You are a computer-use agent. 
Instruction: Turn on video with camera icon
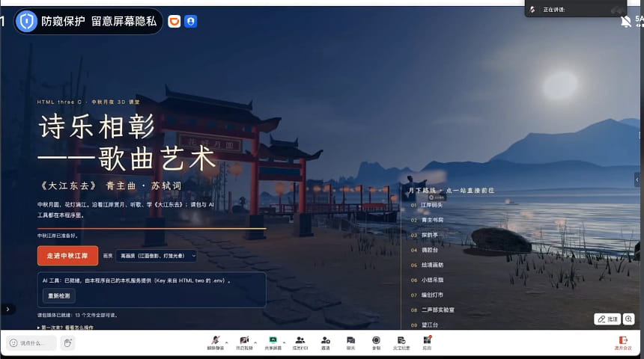[x=244, y=343]
